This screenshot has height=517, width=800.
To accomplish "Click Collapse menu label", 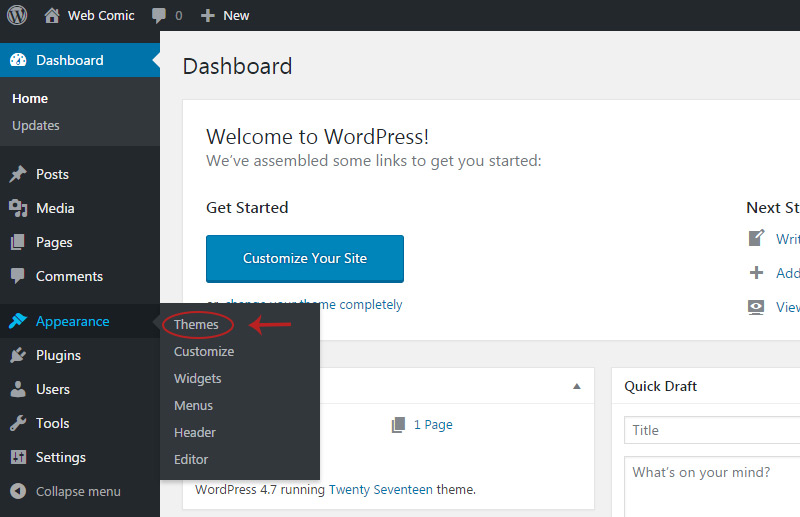I will point(78,491).
